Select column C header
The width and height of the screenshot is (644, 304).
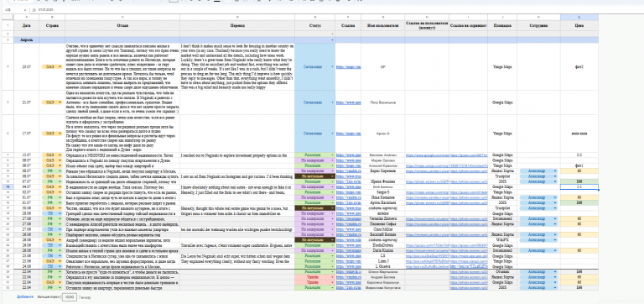coord(122,18)
